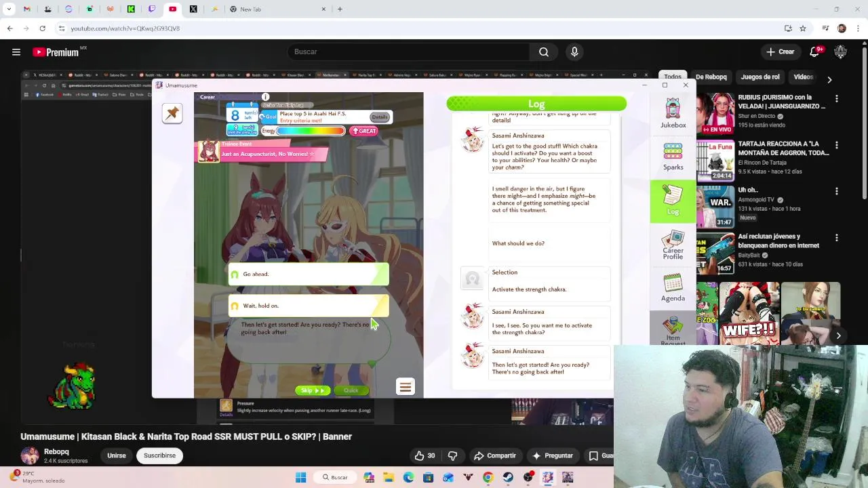Image resolution: width=868 pixels, height=488 pixels.
Task: Choose the Wait, hold on. option
Action: (x=308, y=306)
